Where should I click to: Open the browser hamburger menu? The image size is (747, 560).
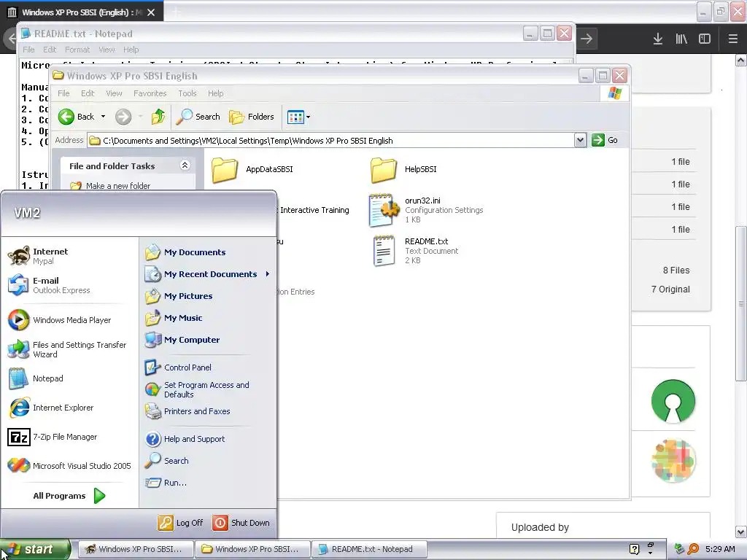point(732,39)
